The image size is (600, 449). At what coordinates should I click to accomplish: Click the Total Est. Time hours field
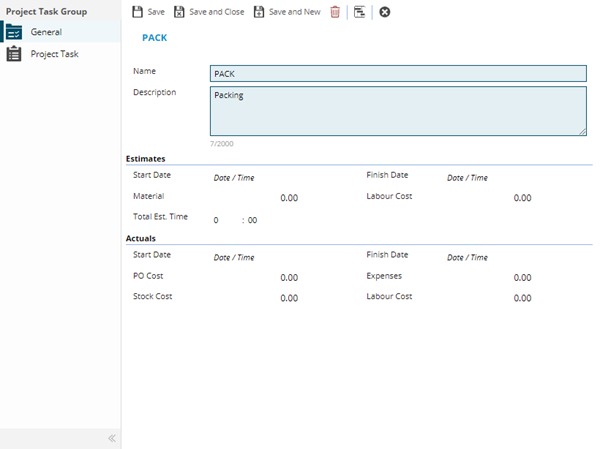tap(217, 220)
